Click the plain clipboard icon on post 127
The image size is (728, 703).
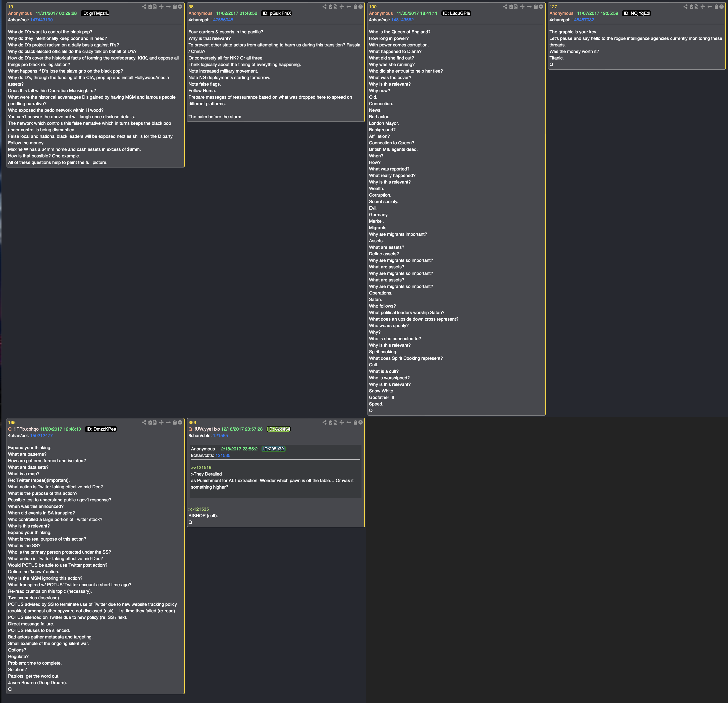(716, 7)
